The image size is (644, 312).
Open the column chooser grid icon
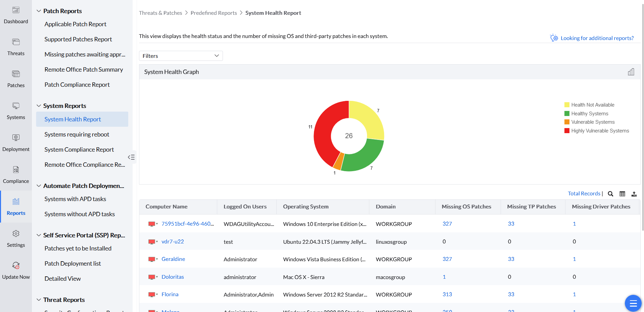point(622,194)
